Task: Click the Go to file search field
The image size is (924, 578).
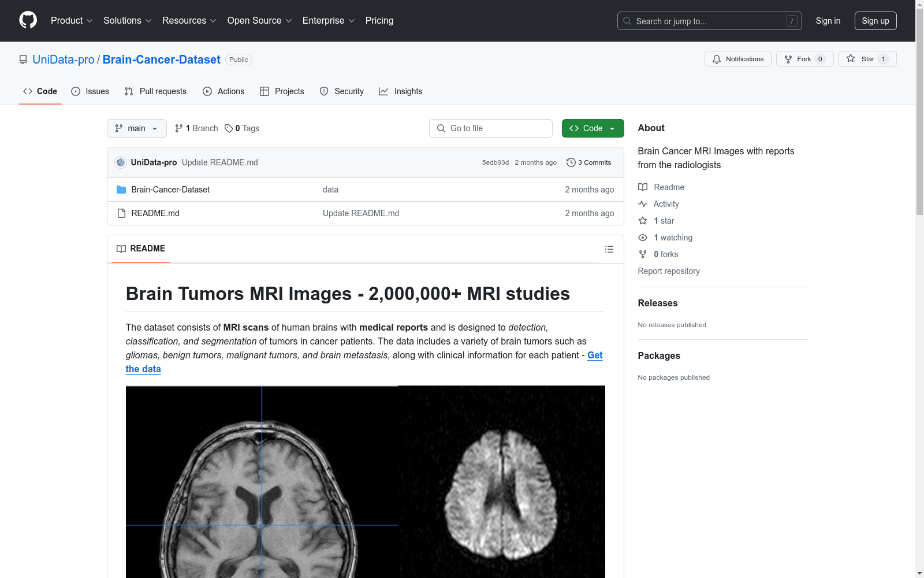Action: point(491,128)
